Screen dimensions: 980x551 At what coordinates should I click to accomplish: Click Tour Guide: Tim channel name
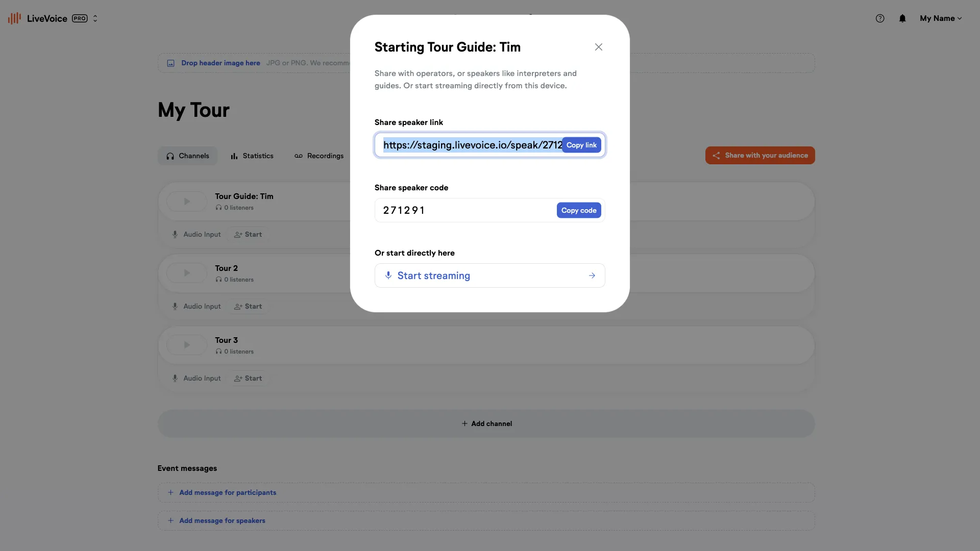[x=244, y=196]
